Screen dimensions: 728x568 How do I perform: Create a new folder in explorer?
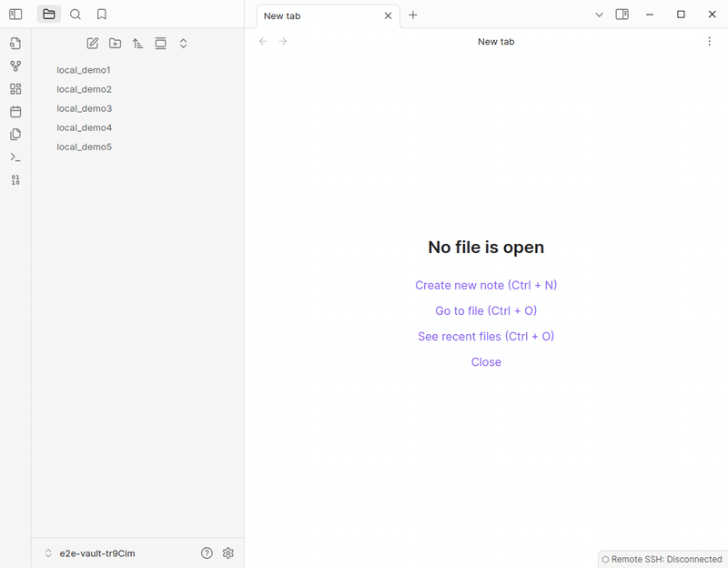[x=116, y=43]
